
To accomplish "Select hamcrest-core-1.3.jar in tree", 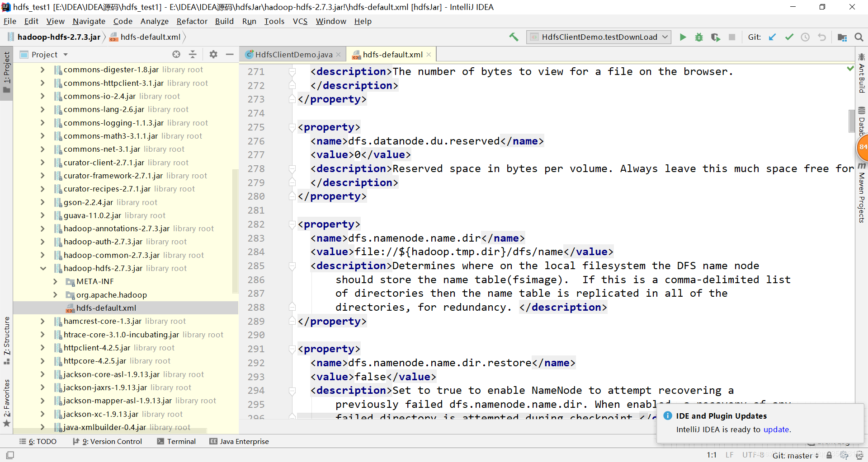I will point(126,321).
